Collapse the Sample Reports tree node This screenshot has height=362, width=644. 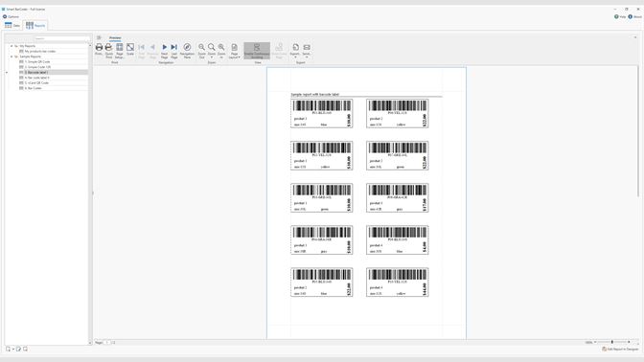(11, 57)
